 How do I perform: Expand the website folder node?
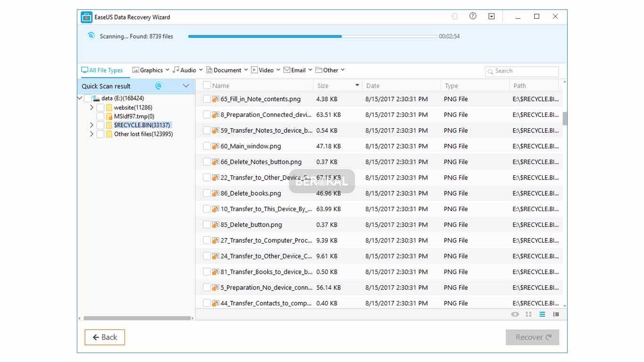pos(91,107)
